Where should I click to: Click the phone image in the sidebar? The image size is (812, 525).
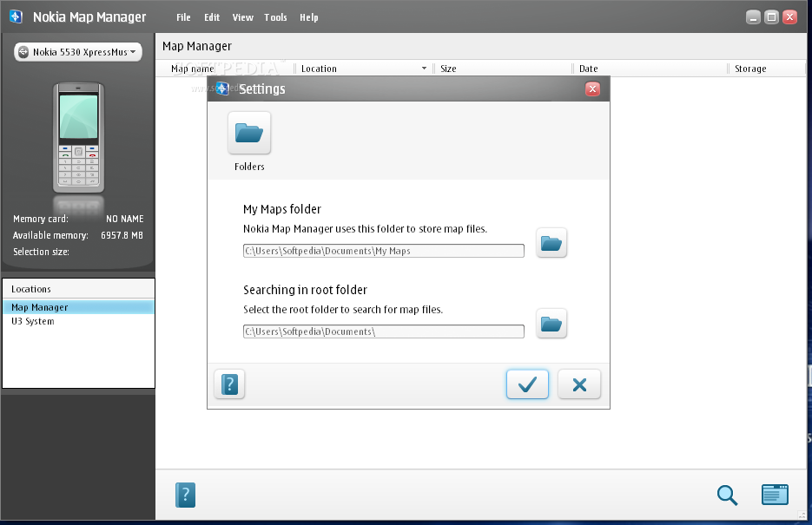[78, 138]
